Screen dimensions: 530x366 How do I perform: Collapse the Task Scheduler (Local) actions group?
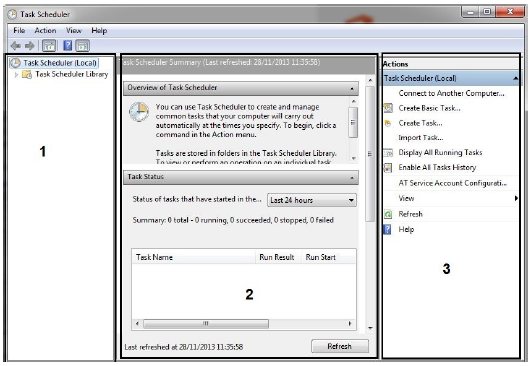[515, 78]
